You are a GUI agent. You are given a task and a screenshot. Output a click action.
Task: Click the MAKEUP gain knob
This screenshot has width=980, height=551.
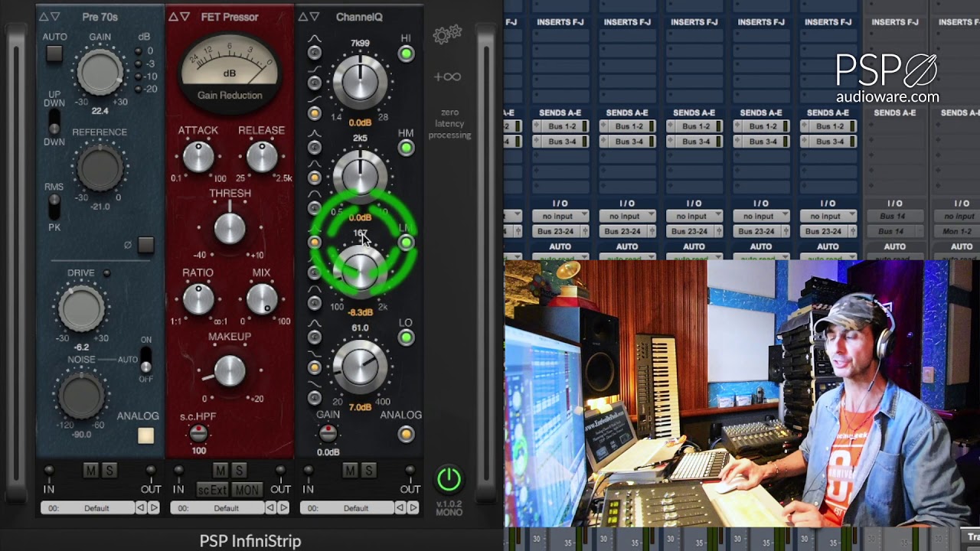pos(230,371)
